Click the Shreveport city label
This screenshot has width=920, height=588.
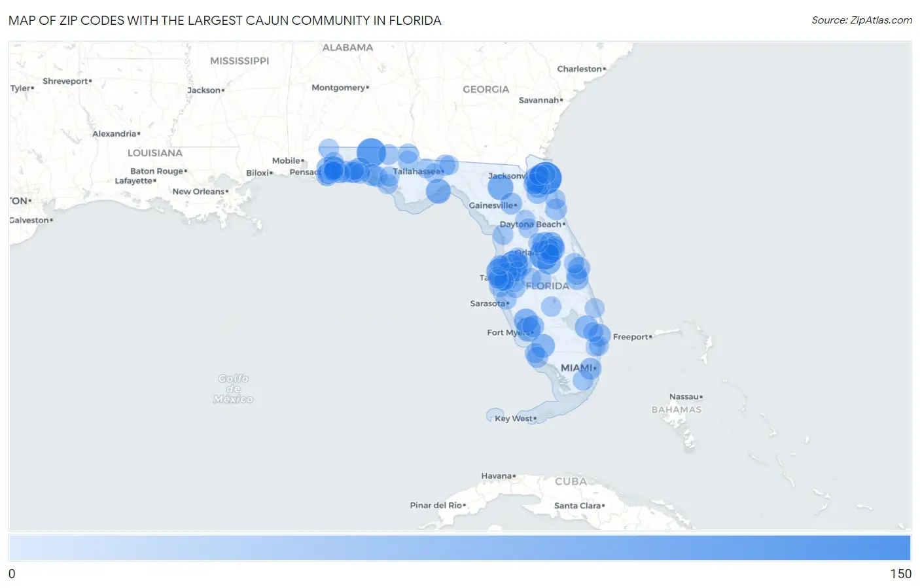(x=65, y=81)
